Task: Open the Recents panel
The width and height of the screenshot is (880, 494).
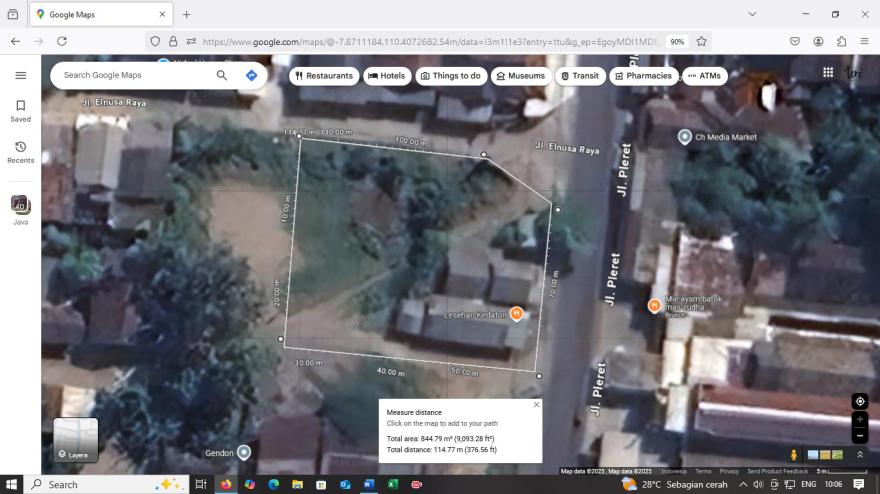Action: coord(20,152)
